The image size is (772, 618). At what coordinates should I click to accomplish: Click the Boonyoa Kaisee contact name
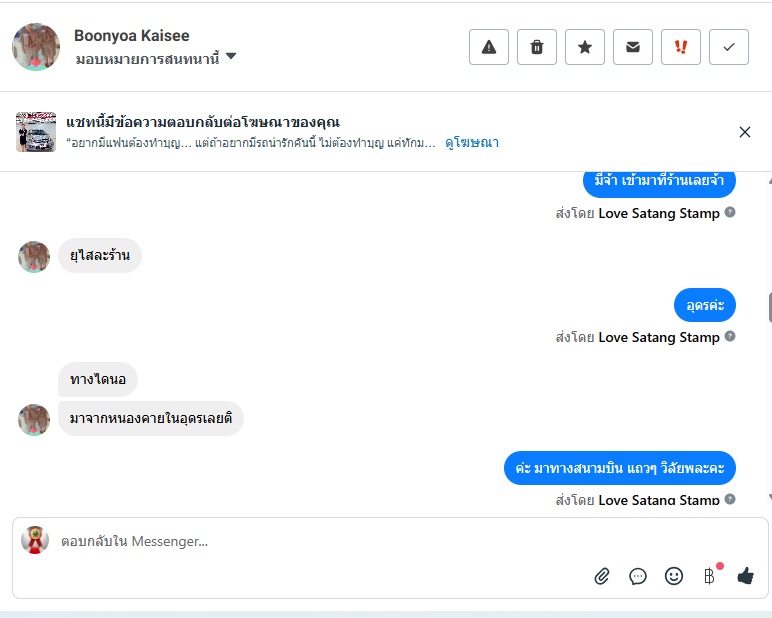pyautogui.click(x=131, y=36)
